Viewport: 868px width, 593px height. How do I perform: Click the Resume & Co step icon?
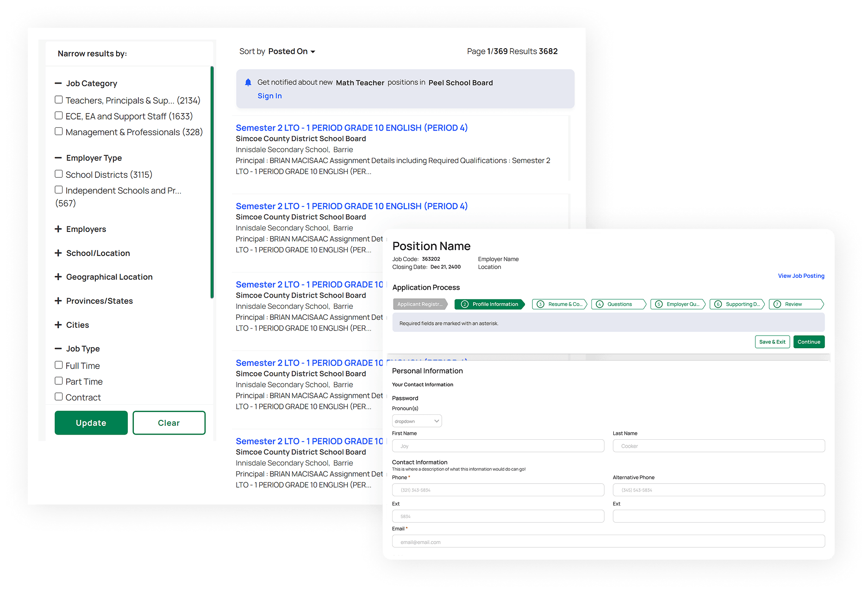pos(540,304)
